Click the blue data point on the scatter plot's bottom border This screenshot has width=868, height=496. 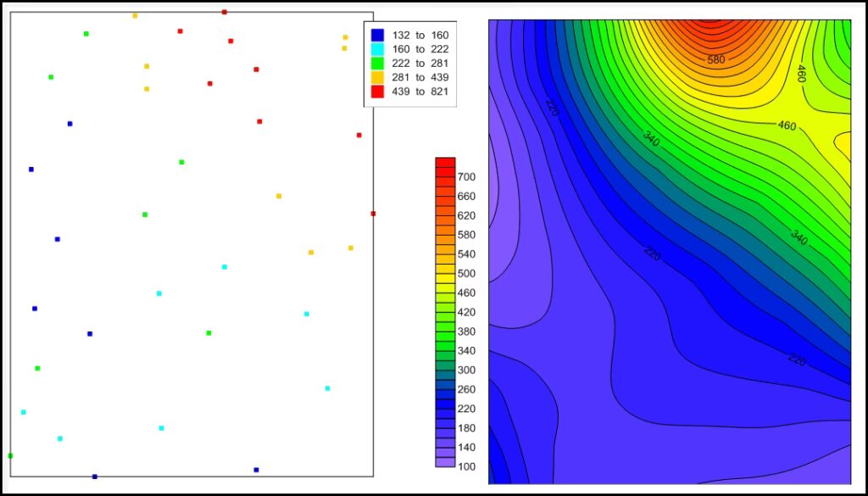tap(95, 476)
